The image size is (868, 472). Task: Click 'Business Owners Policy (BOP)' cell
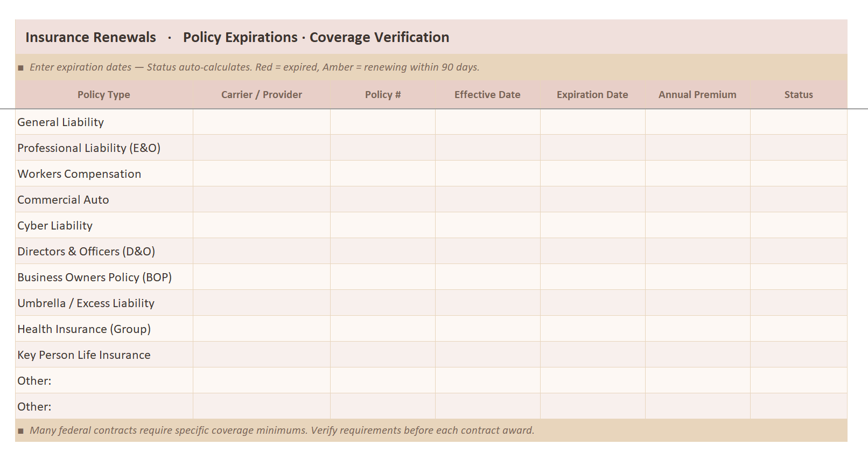tap(104, 277)
